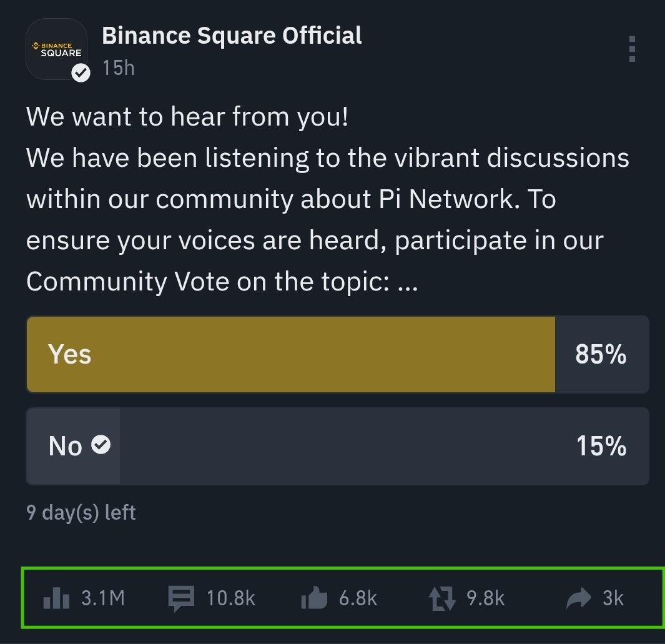Repost using the repost arrows icon
The image size is (665, 644).
pos(443,598)
